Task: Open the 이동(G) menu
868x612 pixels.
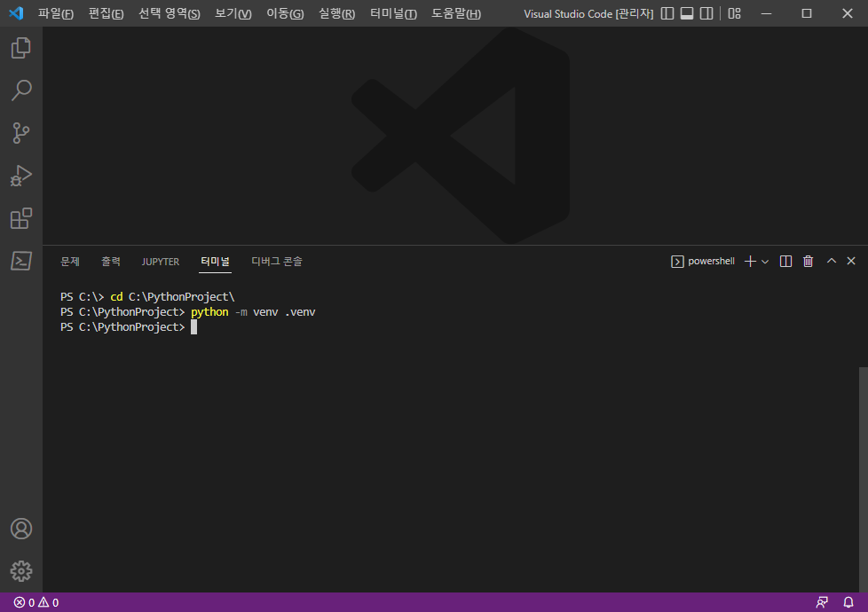Action: click(285, 13)
